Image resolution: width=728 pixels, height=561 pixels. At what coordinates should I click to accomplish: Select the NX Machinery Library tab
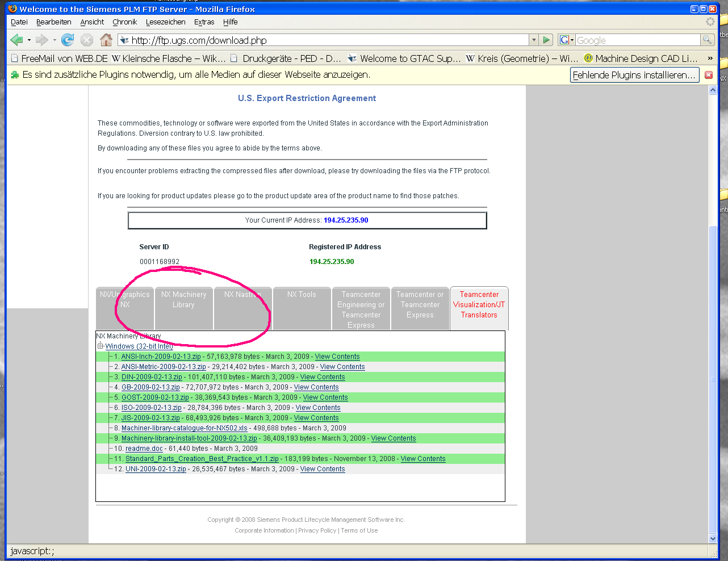point(184,308)
